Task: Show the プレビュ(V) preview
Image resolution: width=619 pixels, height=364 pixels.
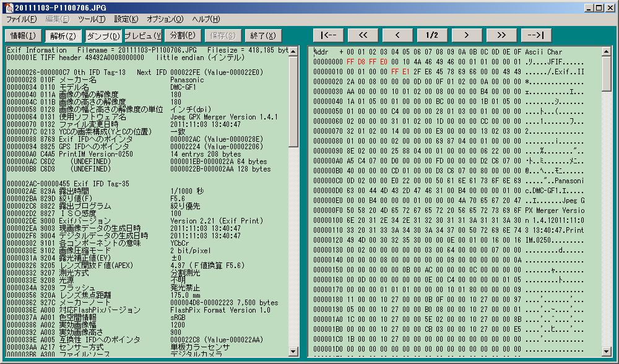Action: point(143,35)
